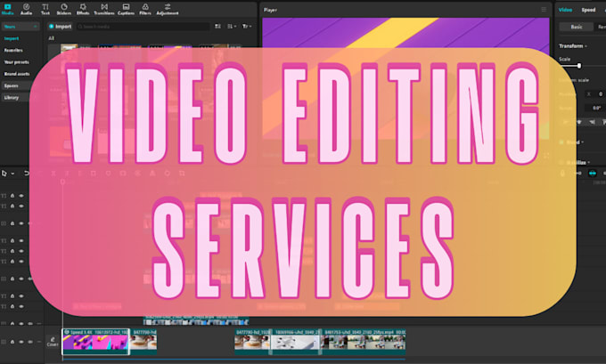This screenshot has height=364, width=606.
Task: Select the 18069166-uhd drone clip on timeline
Action: (x=296, y=342)
